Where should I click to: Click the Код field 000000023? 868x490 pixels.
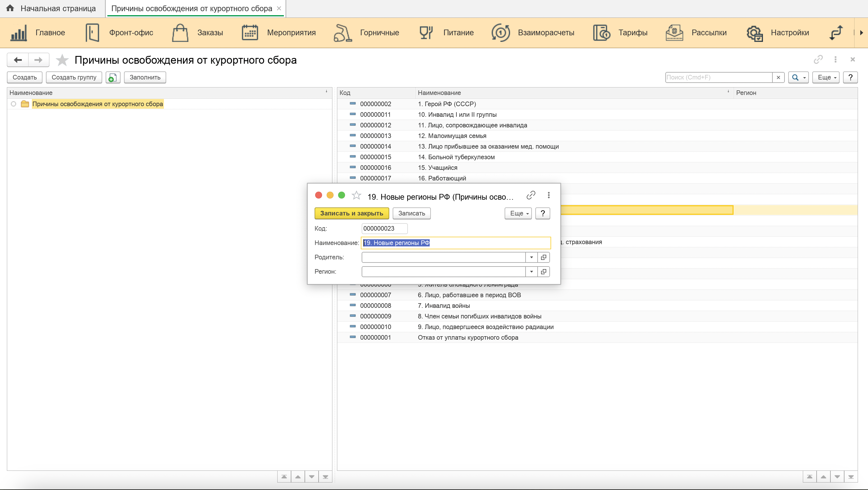[384, 229]
